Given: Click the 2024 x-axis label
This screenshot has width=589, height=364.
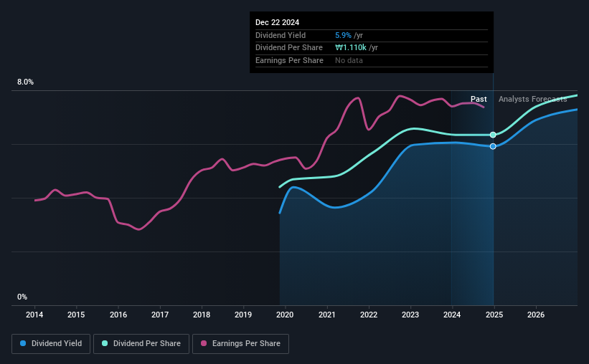Looking at the screenshot, I should click(x=452, y=315).
